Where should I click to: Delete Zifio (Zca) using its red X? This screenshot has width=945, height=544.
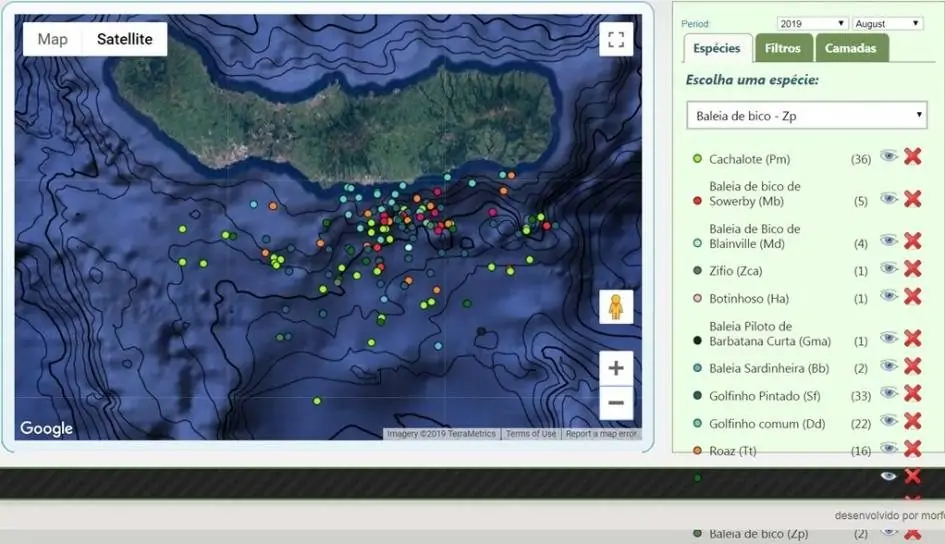912,268
